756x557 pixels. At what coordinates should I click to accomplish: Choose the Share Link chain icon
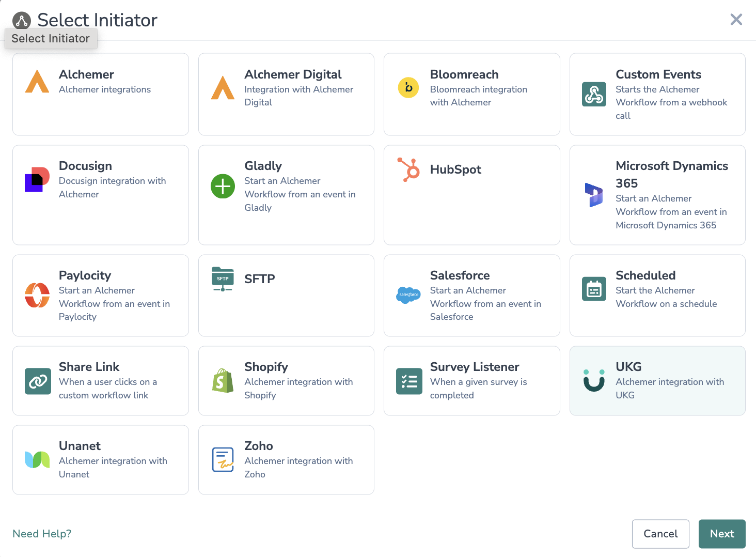38,381
